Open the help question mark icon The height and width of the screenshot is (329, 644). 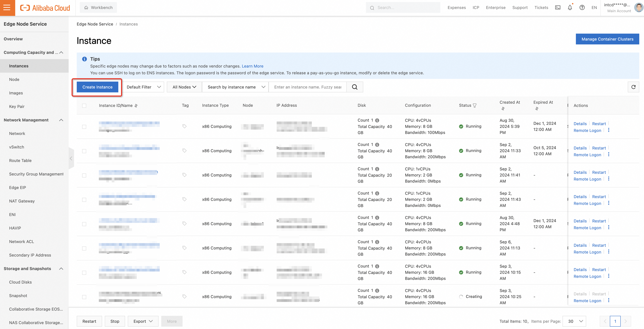(582, 7)
